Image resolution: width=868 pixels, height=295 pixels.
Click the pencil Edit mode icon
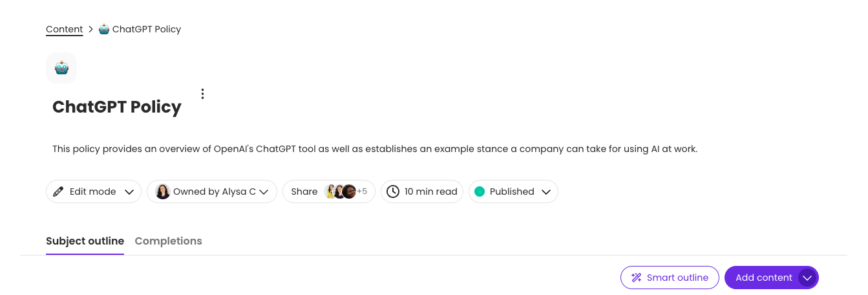(x=58, y=191)
